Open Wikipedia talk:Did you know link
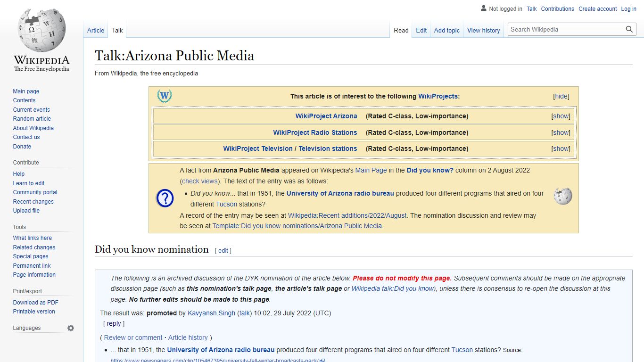The height and width of the screenshot is (362, 644). pyautogui.click(x=392, y=288)
